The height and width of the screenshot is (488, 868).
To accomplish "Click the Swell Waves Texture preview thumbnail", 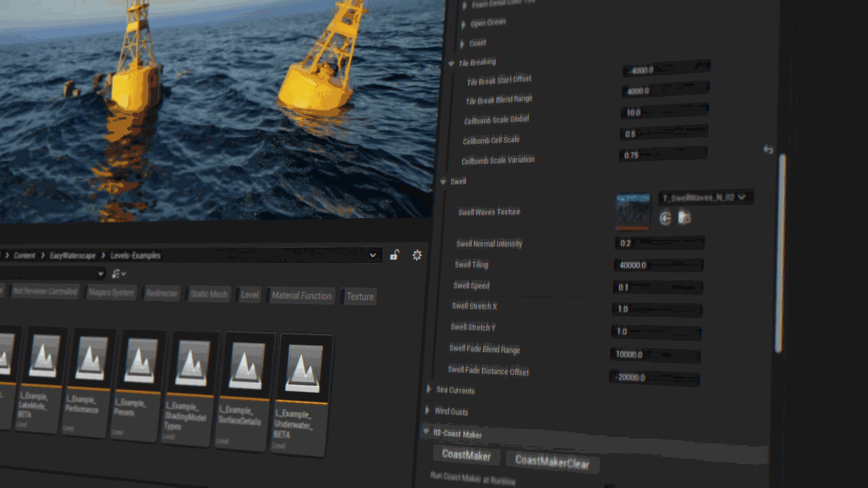I will click(633, 211).
